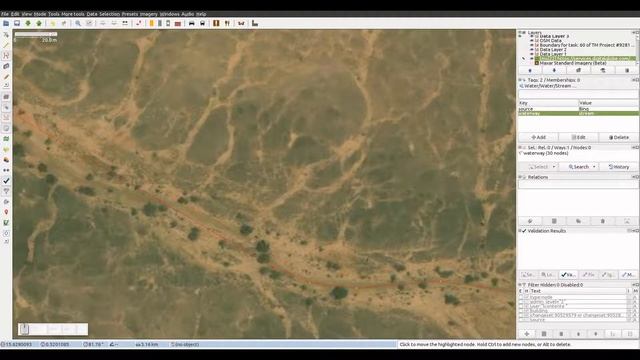
Task: Click the Undo toolbar icon
Action: tap(53, 23)
